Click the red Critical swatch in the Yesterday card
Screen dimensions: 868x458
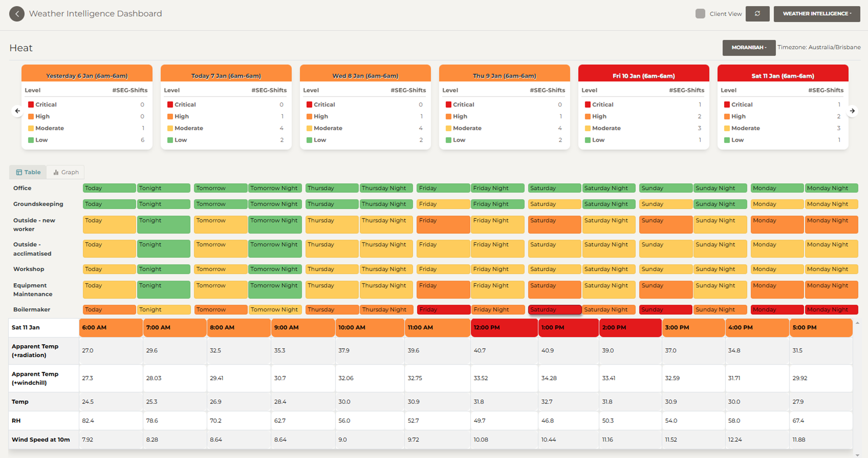pyautogui.click(x=31, y=105)
